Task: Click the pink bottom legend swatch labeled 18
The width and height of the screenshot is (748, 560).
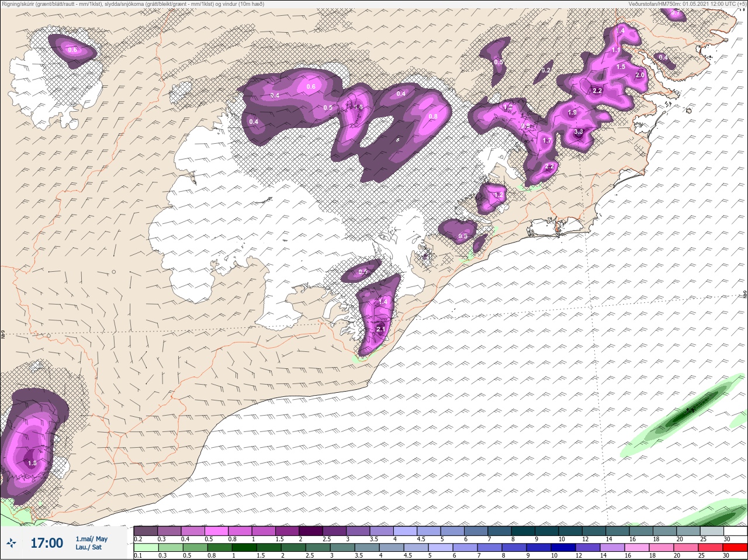Action: (x=662, y=547)
